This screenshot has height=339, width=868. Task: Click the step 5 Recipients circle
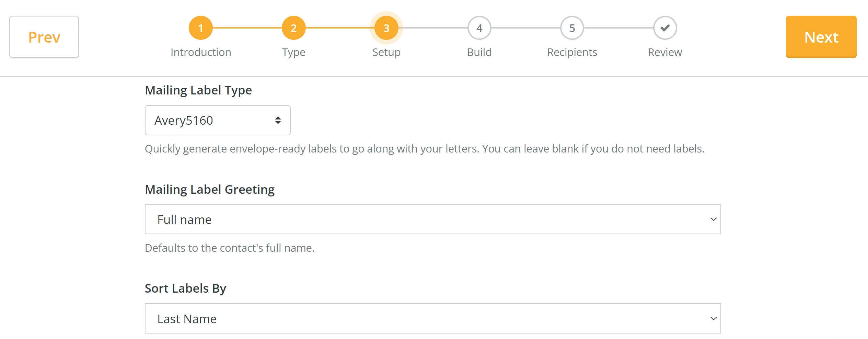(572, 28)
